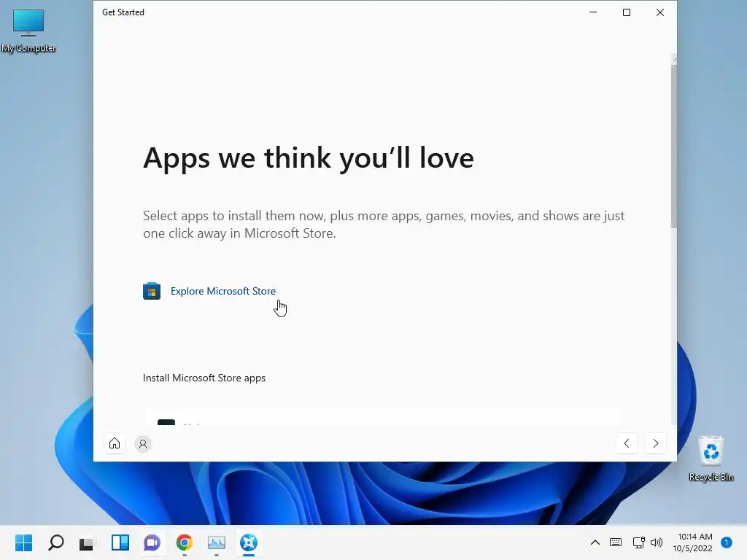747x560 pixels.
Task: Open the notification count badge
Action: point(727,542)
